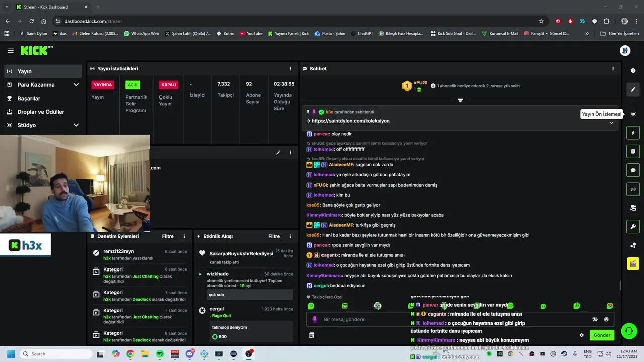644x362 pixels.
Task: Open the Tüm Yer İşaretleri bookmarks folder
Action: pyautogui.click(x=620, y=34)
